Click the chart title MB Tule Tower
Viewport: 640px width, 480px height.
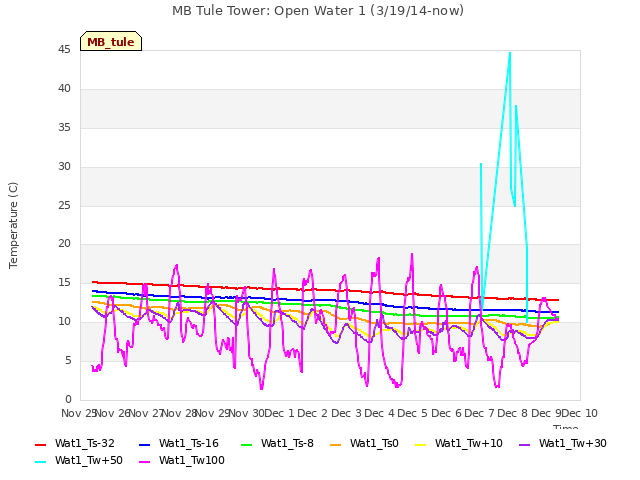[x=318, y=11]
